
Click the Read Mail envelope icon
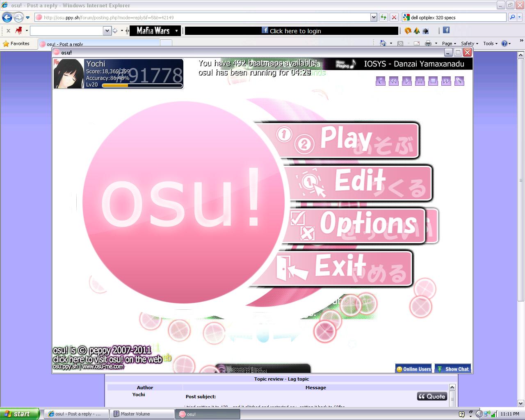417,43
